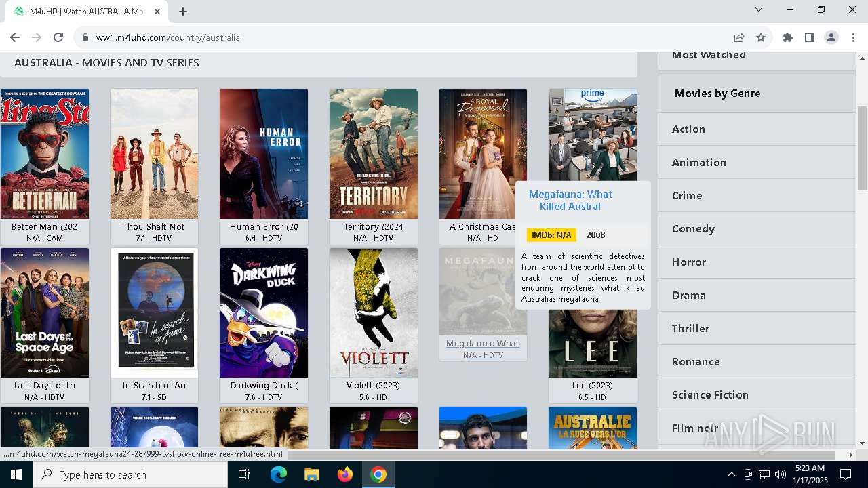Screen dimensions: 868x488
Task: Open the Better Man poster
Action: click(x=45, y=154)
